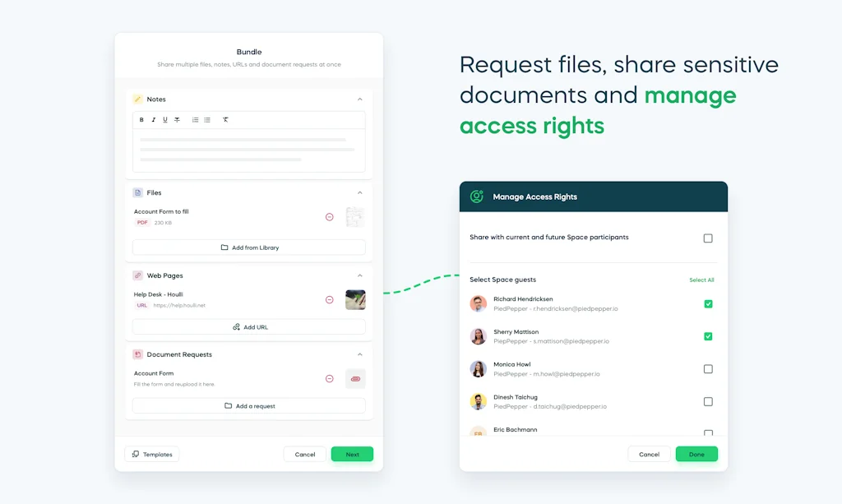This screenshot has height=504, width=842.
Task: Click the 'Select Space guests' label
Action: (502, 280)
